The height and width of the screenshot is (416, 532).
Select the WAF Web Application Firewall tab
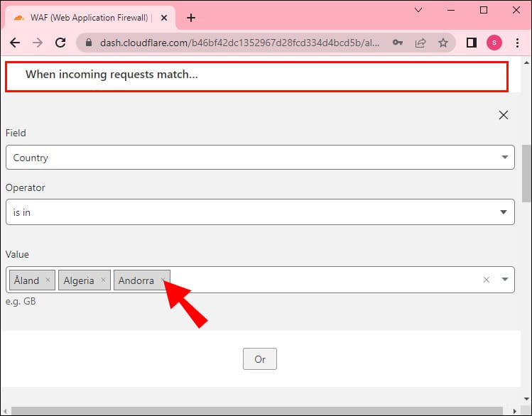point(85,18)
